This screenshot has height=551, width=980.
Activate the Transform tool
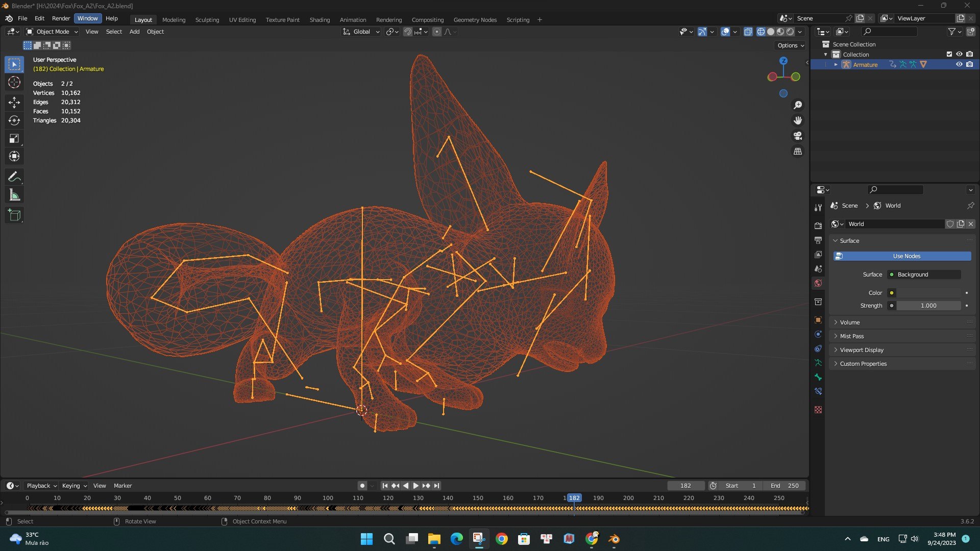point(14,156)
